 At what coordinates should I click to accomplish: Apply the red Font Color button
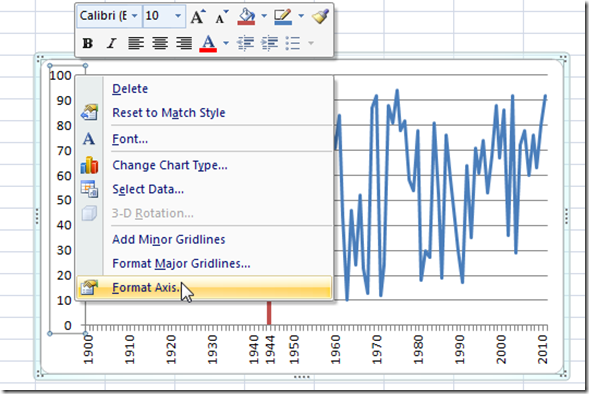pyautogui.click(x=208, y=43)
